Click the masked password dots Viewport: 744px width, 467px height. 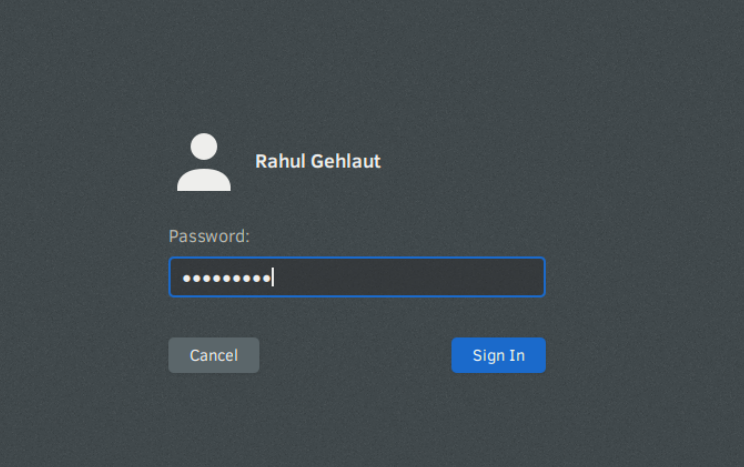[227, 278]
